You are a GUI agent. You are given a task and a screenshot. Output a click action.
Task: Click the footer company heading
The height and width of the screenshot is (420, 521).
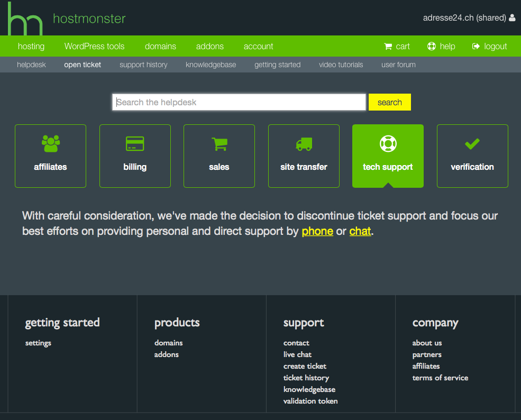pos(435,323)
